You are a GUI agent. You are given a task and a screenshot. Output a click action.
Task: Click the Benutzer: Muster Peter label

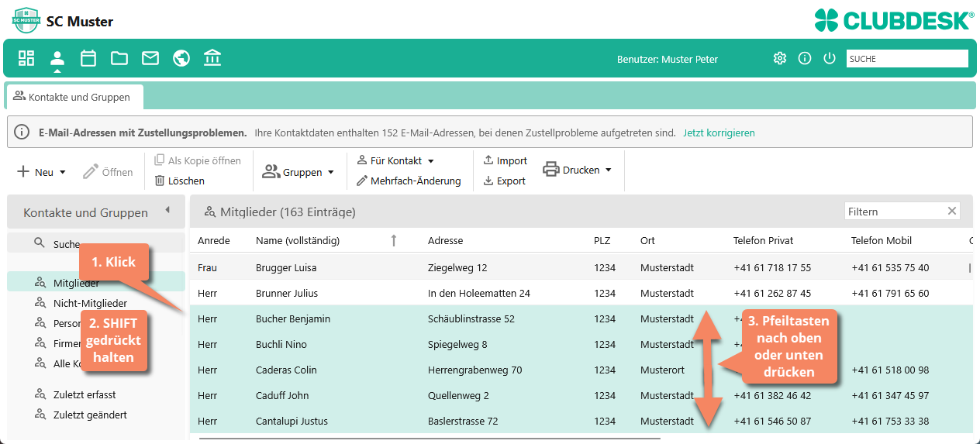(668, 58)
